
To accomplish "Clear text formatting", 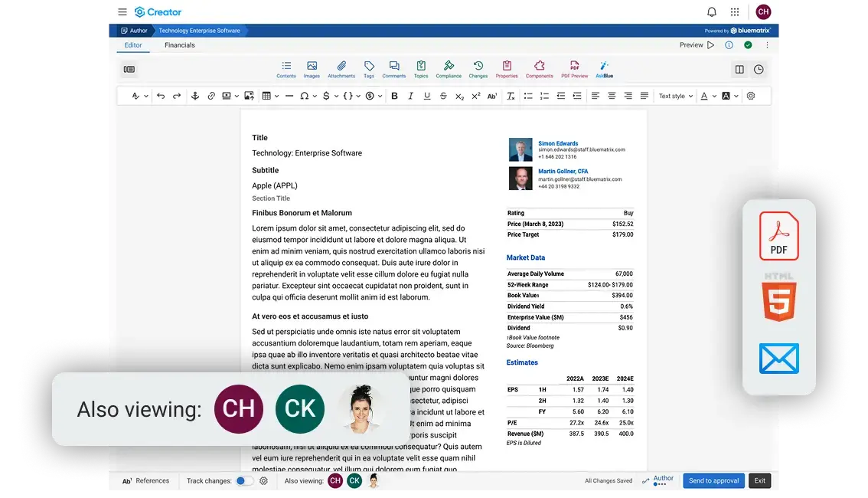I will pos(511,96).
